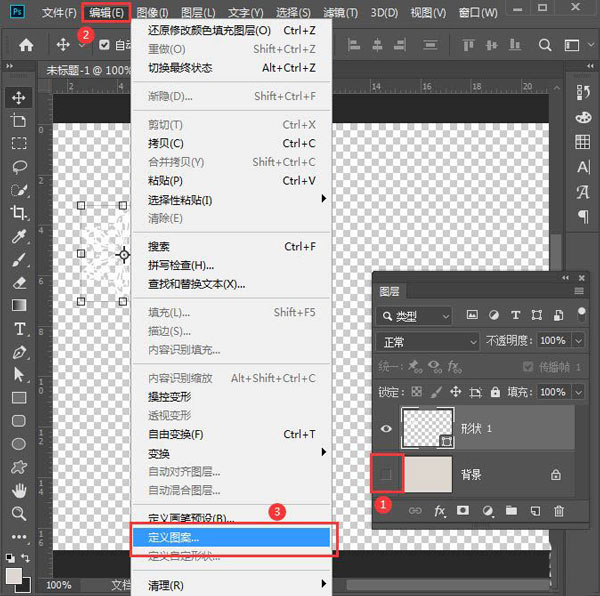Image resolution: width=600 pixels, height=596 pixels.
Task: Toggle the auto-select checkbox in options bar
Action: (x=104, y=45)
